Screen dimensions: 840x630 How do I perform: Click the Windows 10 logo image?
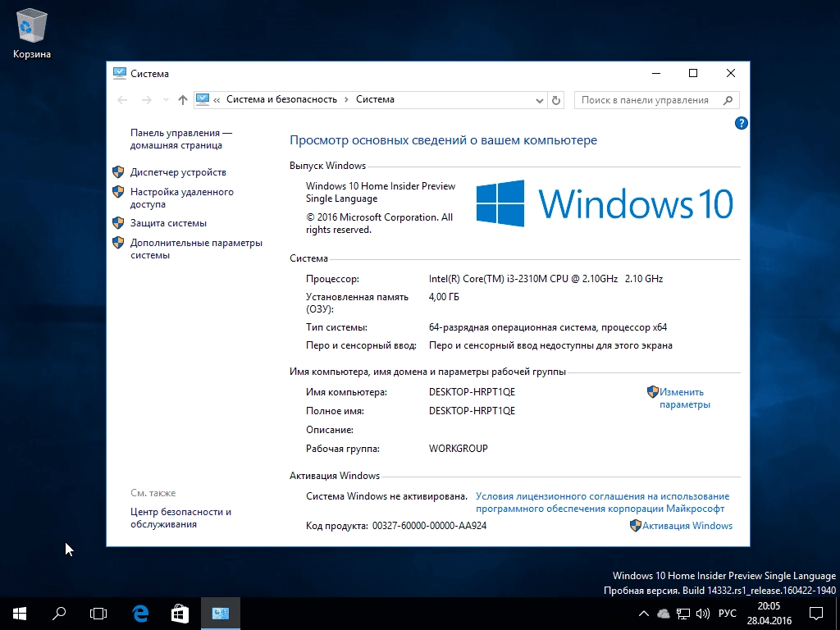click(x=605, y=203)
